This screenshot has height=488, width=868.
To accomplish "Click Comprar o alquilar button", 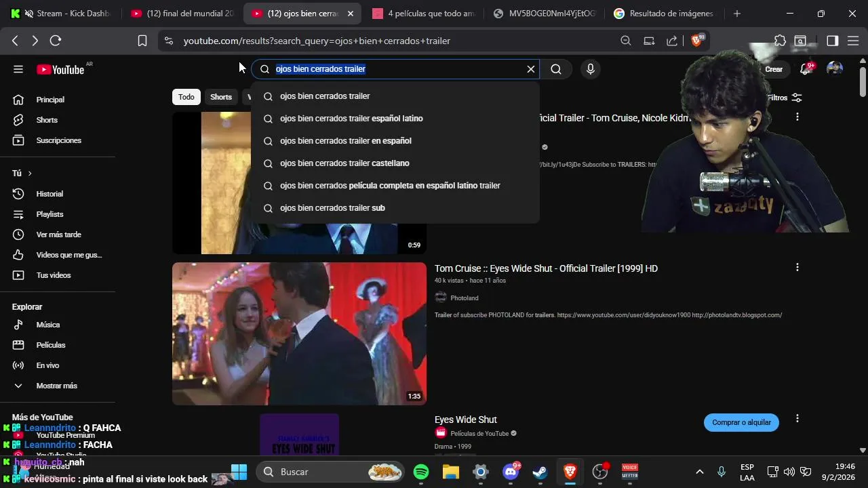I will click(741, 422).
